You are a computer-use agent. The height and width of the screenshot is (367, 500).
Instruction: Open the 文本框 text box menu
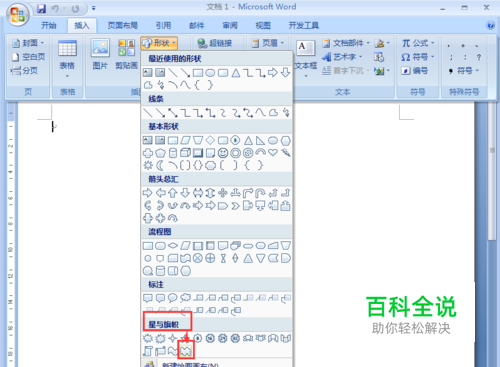point(306,58)
